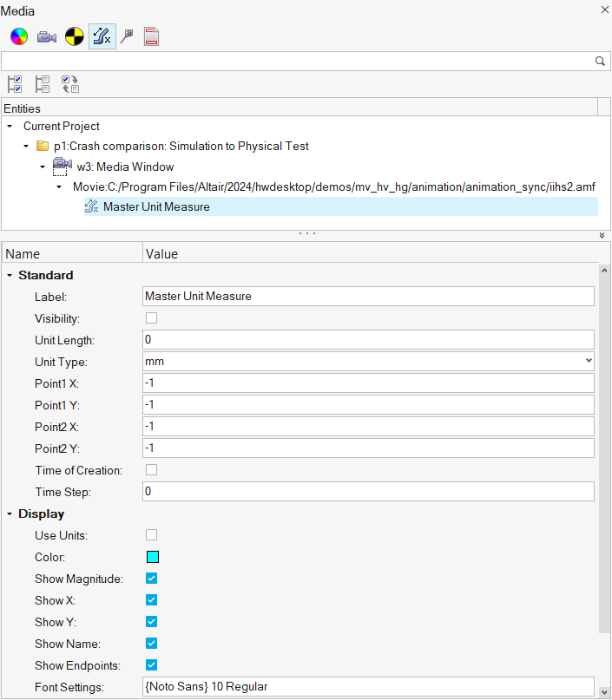
Task: Select the p1:Crash comparison project folder
Action: point(181,146)
